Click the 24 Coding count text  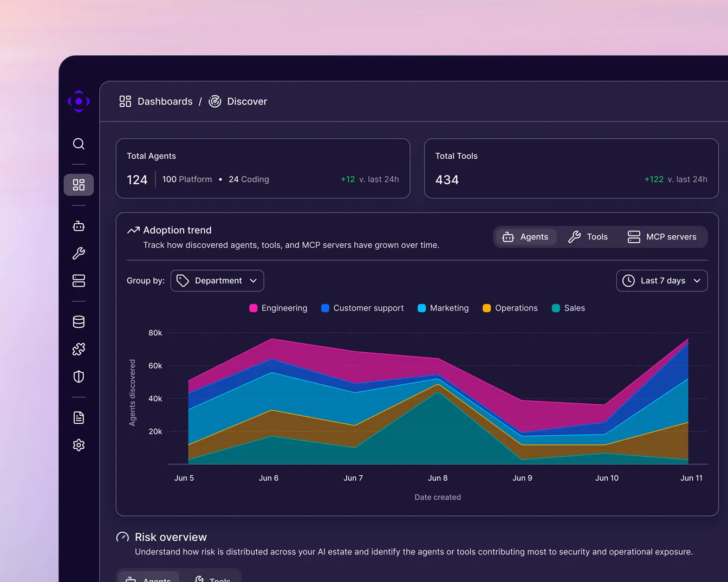tap(249, 179)
